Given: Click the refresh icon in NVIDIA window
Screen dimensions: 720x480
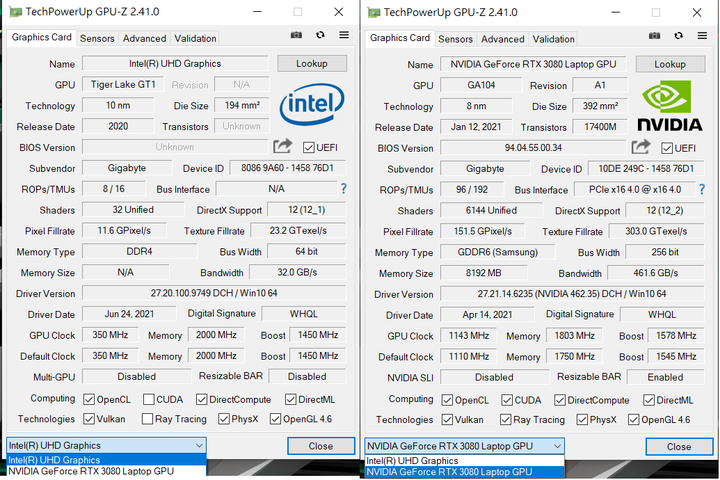Looking at the screenshot, I should point(678,36).
